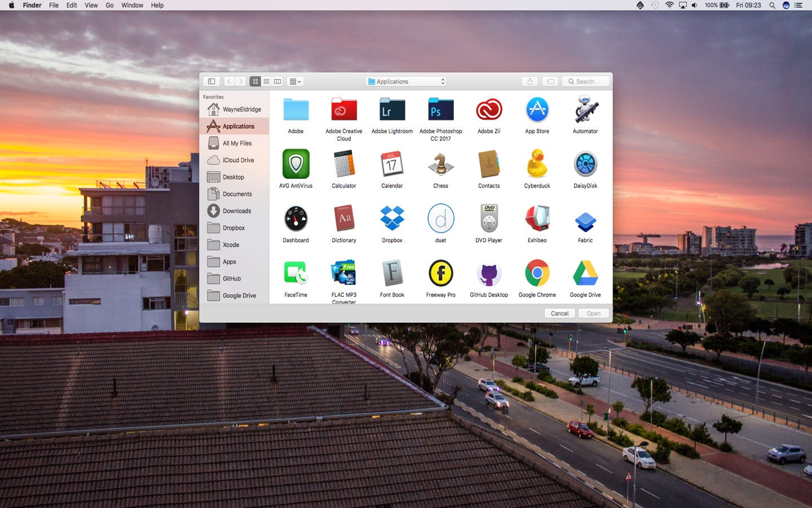
Task: Switch to list view mode
Action: 266,81
